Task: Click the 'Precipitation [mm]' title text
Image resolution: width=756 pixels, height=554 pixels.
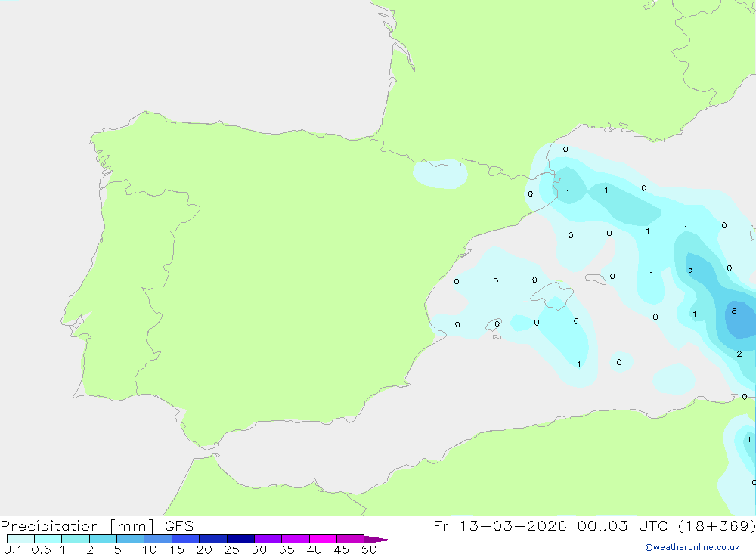Action: coord(77,526)
